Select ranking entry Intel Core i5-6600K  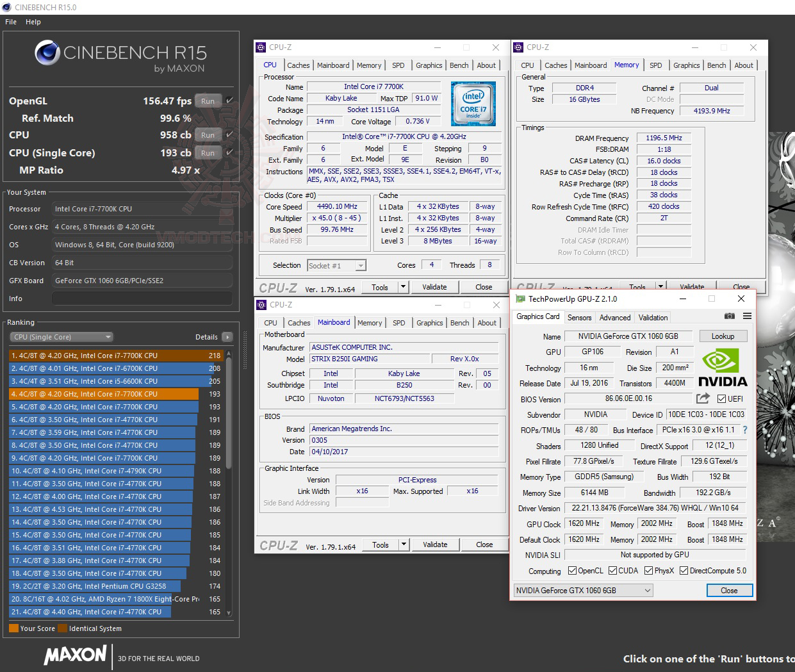pyautogui.click(x=115, y=381)
